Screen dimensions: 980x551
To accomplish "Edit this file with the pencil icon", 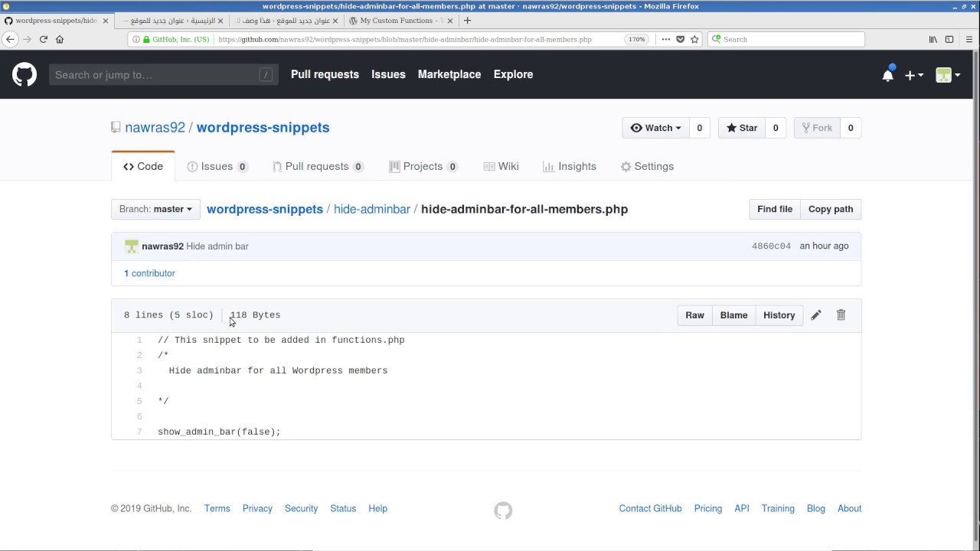I will (816, 315).
